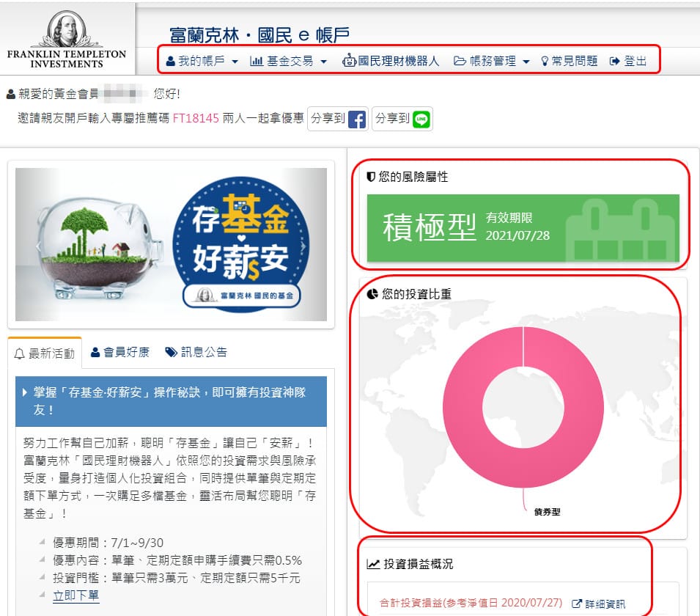Open the 基金交易 menu
Viewport: 700px width, 616px height.
click(288, 61)
